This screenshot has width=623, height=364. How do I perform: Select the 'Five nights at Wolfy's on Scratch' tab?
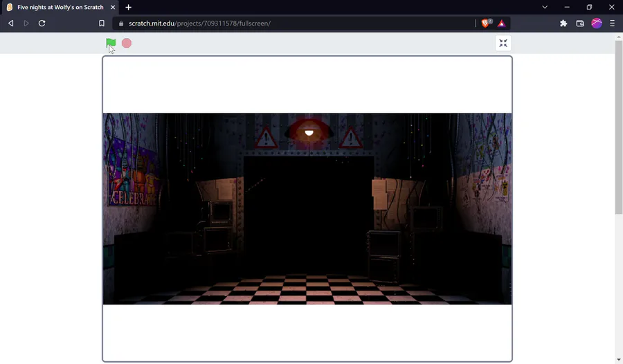pos(60,7)
